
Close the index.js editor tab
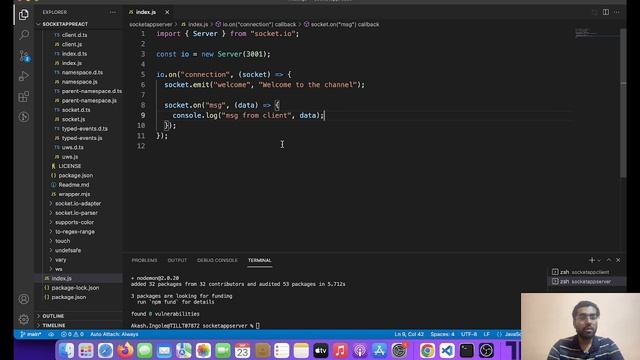(x=167, y=12)
